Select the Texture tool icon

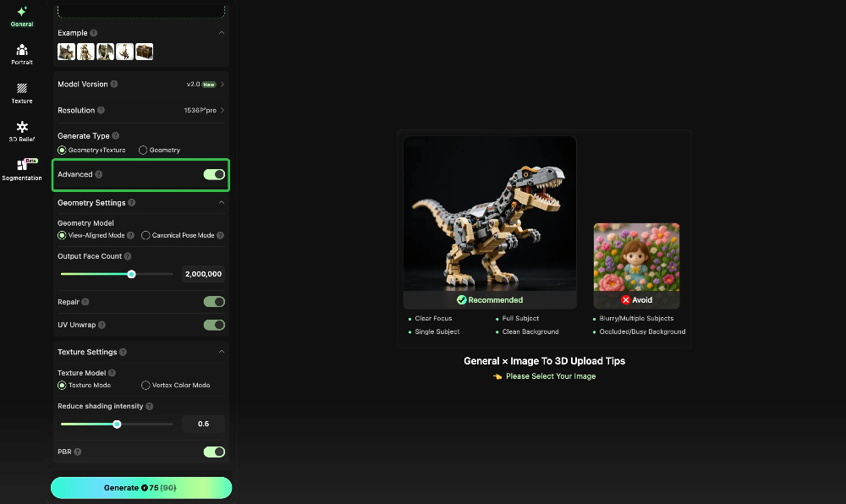click(22, 92)
